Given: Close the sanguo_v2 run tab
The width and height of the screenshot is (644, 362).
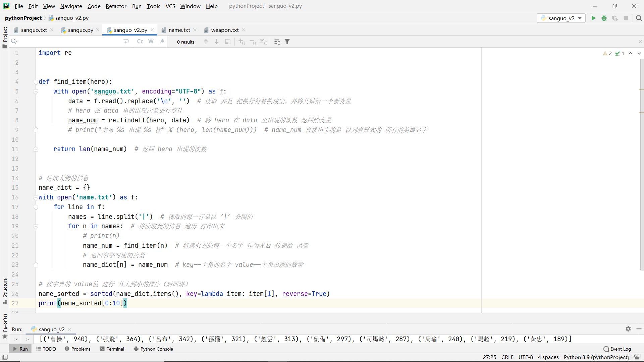Looking at the screenshot, I should click(70, 329).
